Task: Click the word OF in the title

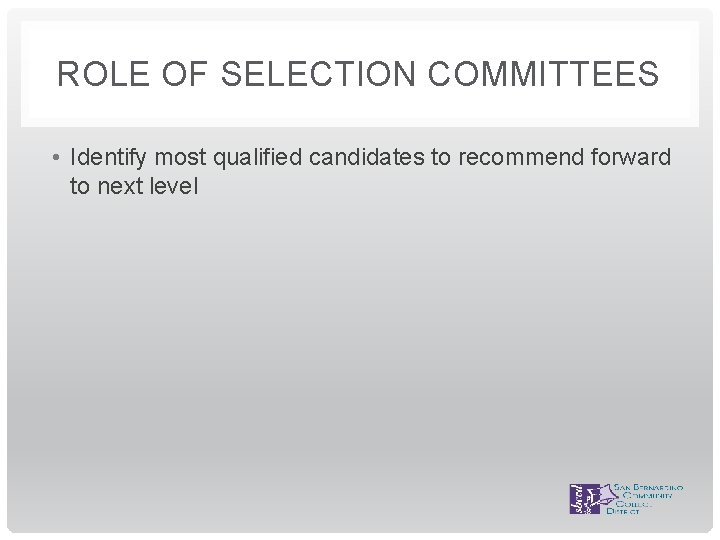Action: tap(185, 73)
